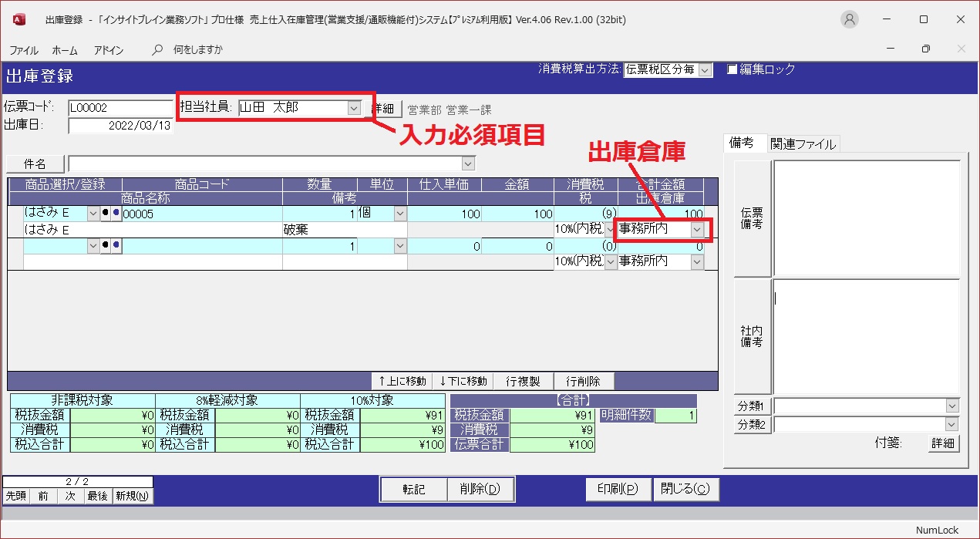The height and width of the screenshot is (539, 980).
Task: Click the 商品コード cell showing 00005
Action: [x=202, y=214]
